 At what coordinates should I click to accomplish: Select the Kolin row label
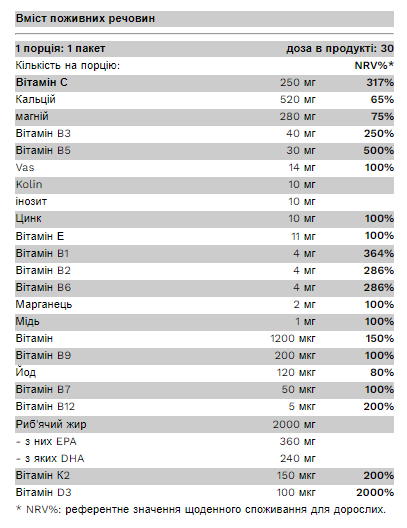29,185
